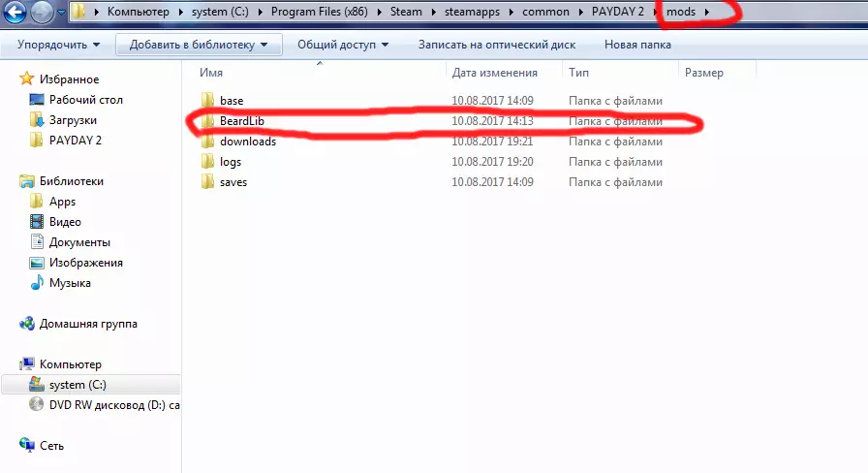Click Компьютер icon in navigation pane
This screenshot has height=473, width=868.
coord(26,363)
